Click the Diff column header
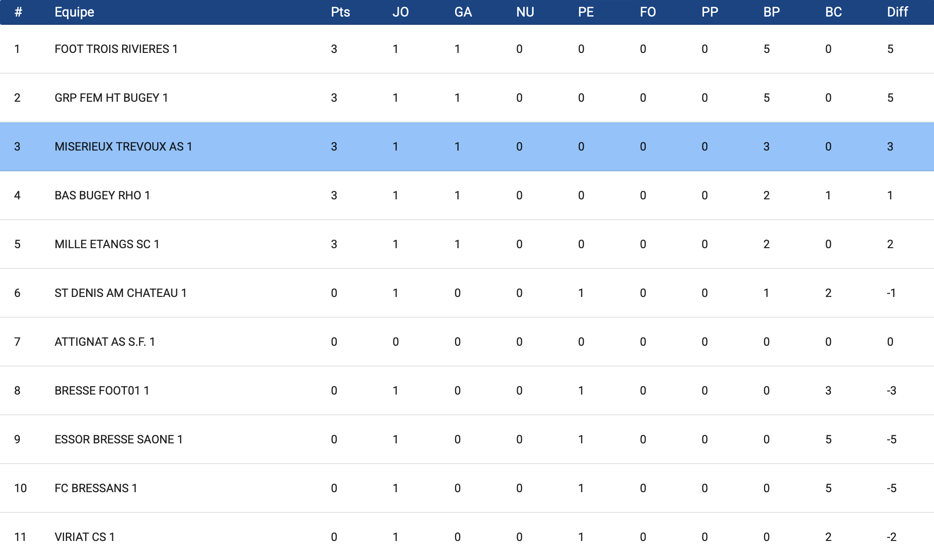The height and width of the screenshot is (560, 934). pos(897,12)
